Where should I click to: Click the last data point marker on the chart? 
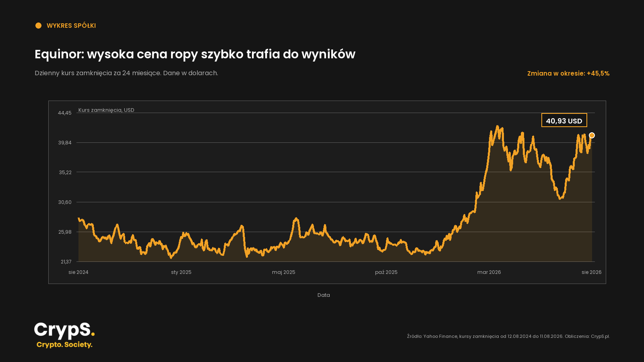click(x=592, y=136)
